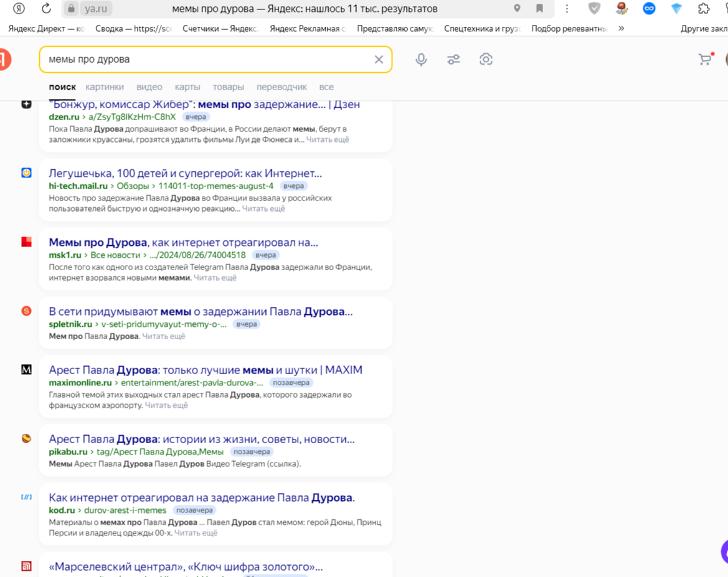The height and width of the screenshot is (577, 728).
Task: Open bookmark 'Спецтехника и груз'
Action: [x=483, y=28]
